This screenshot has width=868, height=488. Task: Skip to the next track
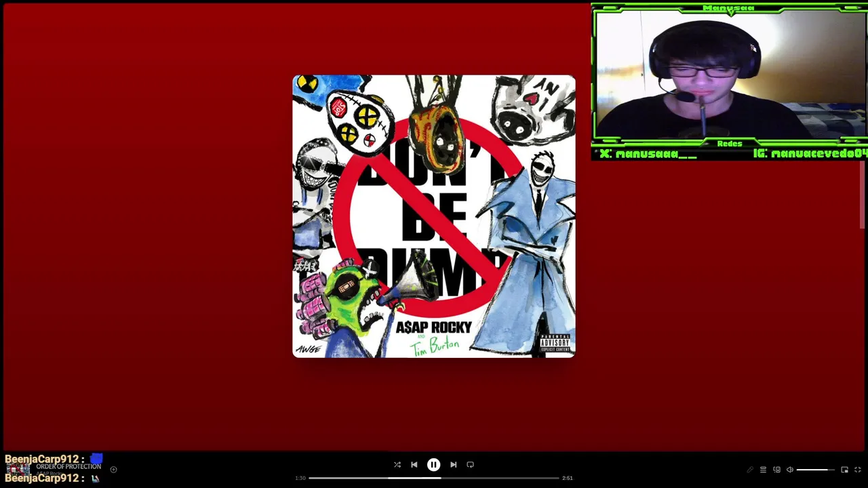(x=453, y=465)
